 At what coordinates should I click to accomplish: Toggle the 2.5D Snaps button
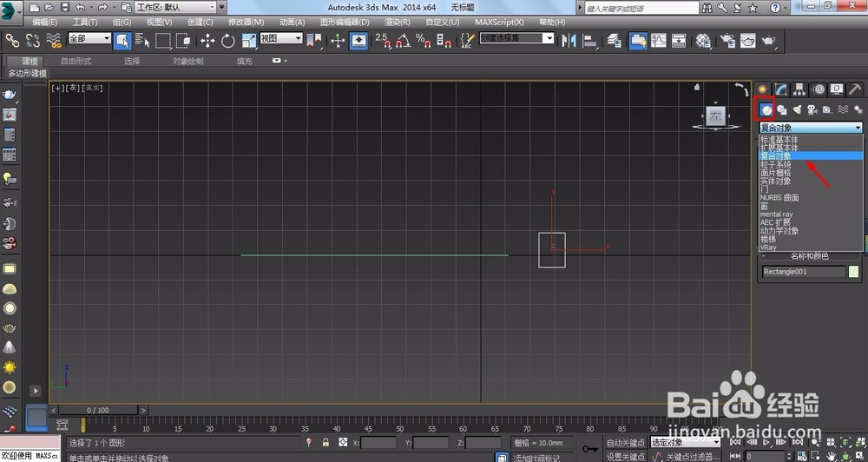click(383, 41)
